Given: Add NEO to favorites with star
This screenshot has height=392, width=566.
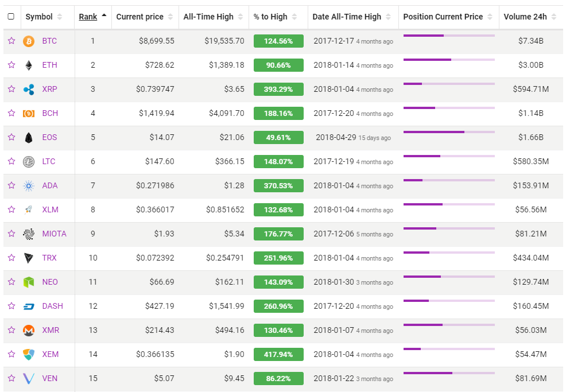Looking at the screenshot, I should click(11, 282).
